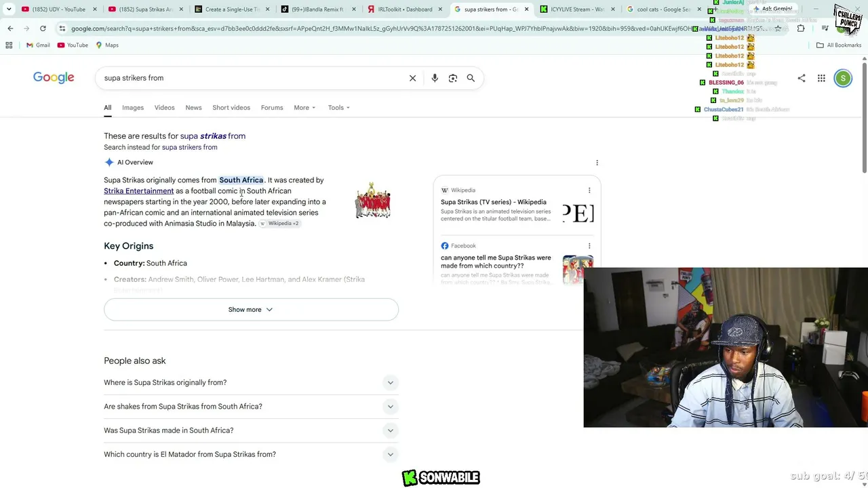Open Wikipedia card three-dot menu
Image resolution: width=868 pixels, height=488 pixels.
click(589, 190)
